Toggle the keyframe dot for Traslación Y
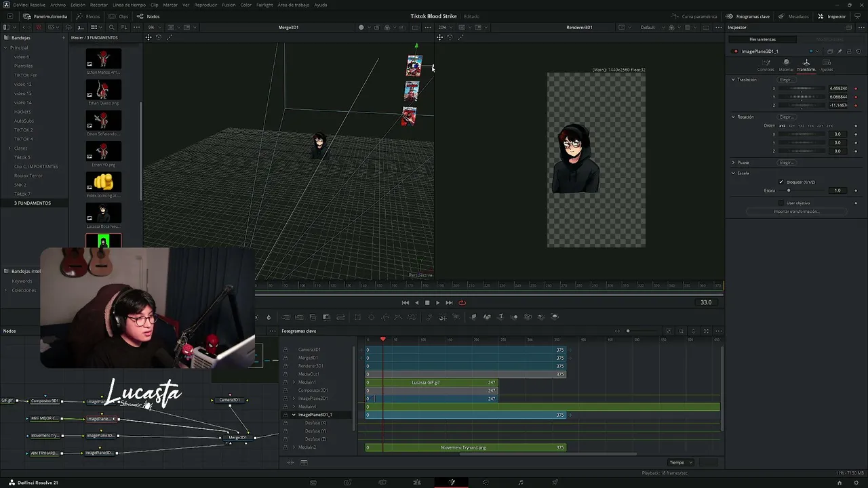The image size is (868, 488). coord(856,97)
